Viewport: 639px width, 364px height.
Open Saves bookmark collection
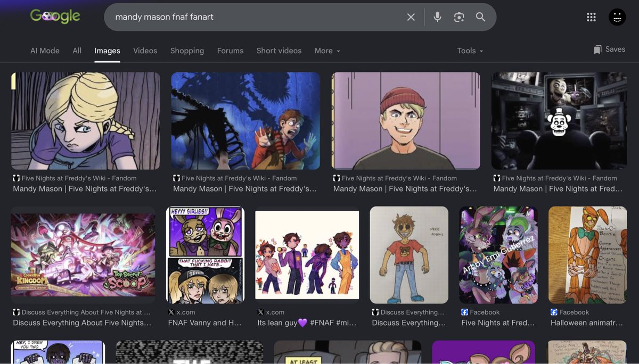(x=609, y=49)
